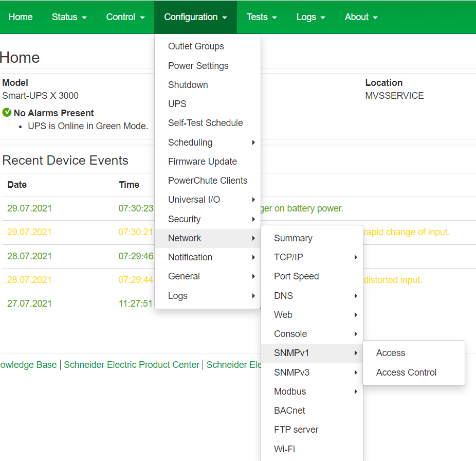Click the Date column header
Screen dimensions: 476x461
pos(17,185)
